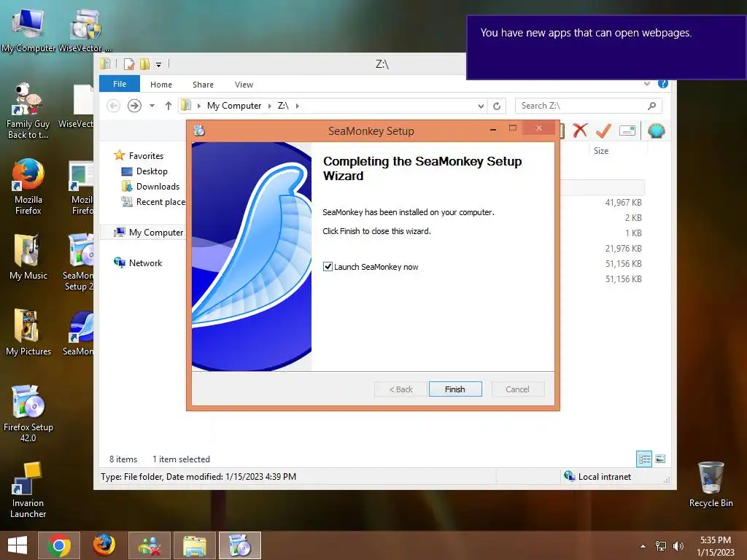Select Desktop in navigation pane
The image size is (747, 560).
[152, 171]
